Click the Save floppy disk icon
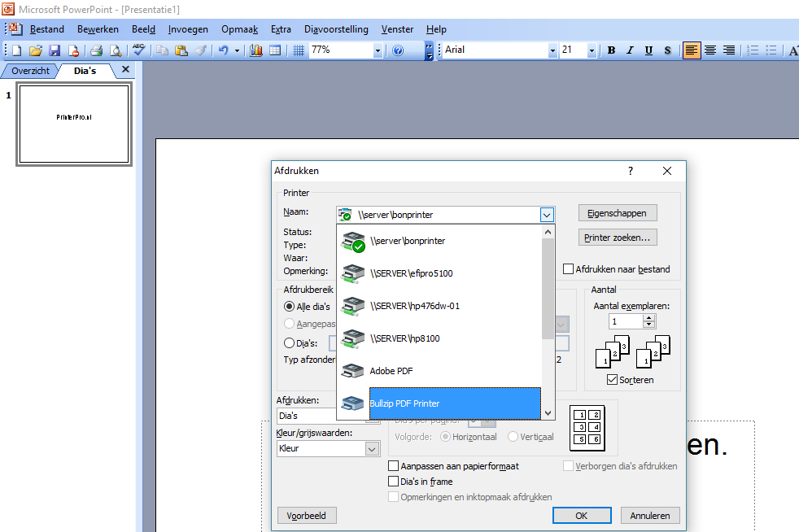The image size is (799, 532). click(x=55, y=50)
